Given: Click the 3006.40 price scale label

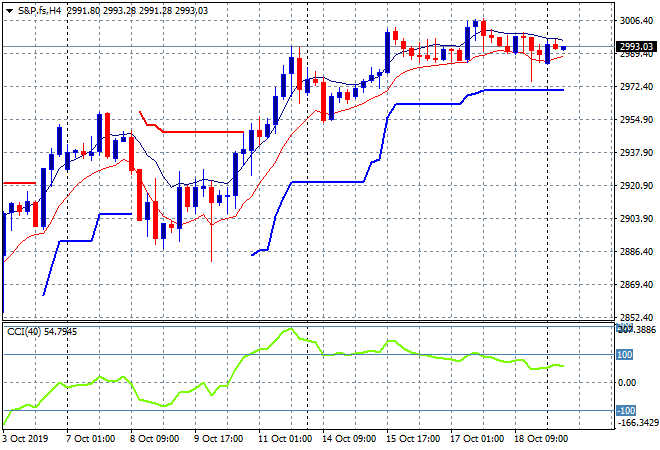Looking at the screenshot, I should tap(636, 21).
